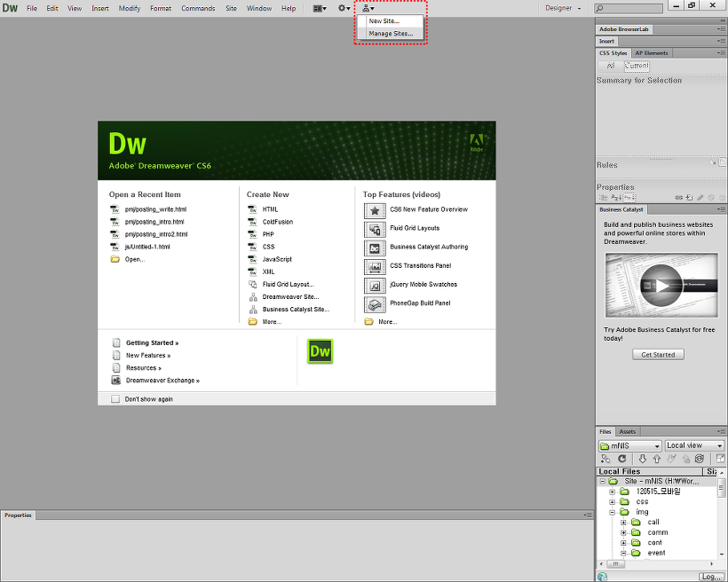Open Dreamweaver Exchange link
Viewport: 728px width, 582px height.
(162, 381)
